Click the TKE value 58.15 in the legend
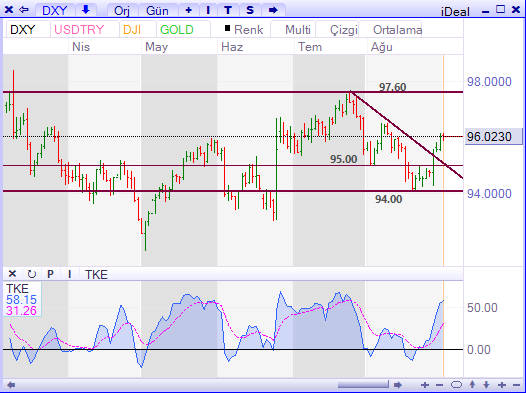Screen dimensions: 526x393 click(x=21, y=299)
